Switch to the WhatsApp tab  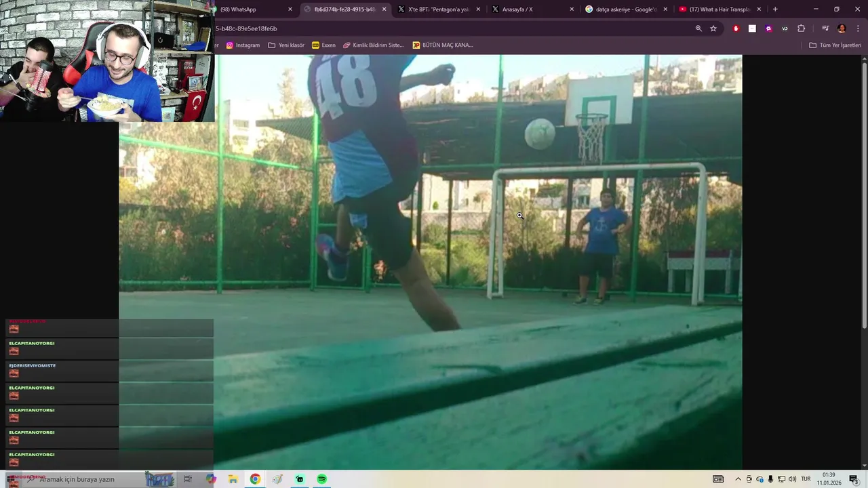252,9
